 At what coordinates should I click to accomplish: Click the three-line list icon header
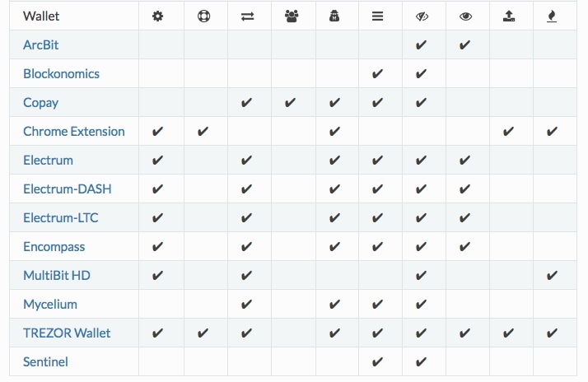pos(378,16)
